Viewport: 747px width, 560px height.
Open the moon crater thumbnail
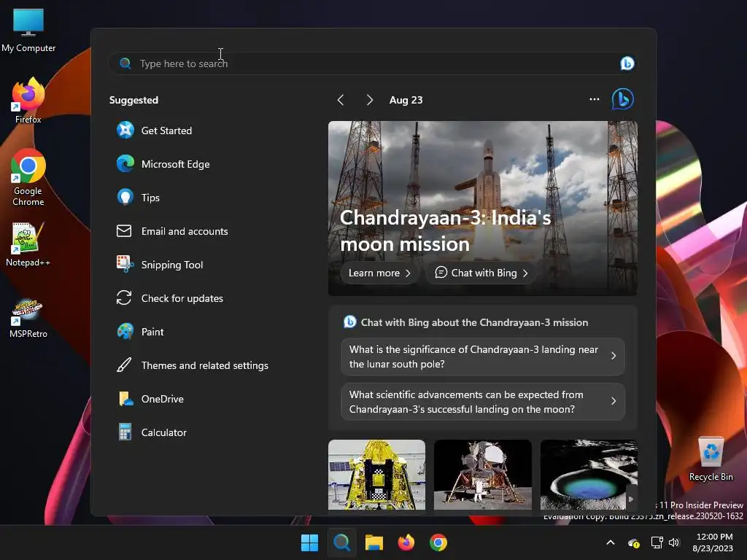(x=589, y=475)
